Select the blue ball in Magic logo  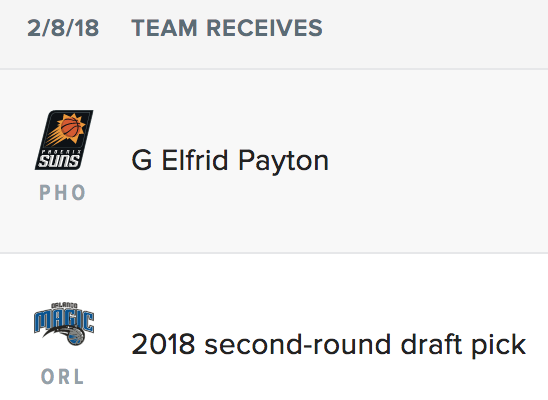pyautogui.click(x=75, y=337)
